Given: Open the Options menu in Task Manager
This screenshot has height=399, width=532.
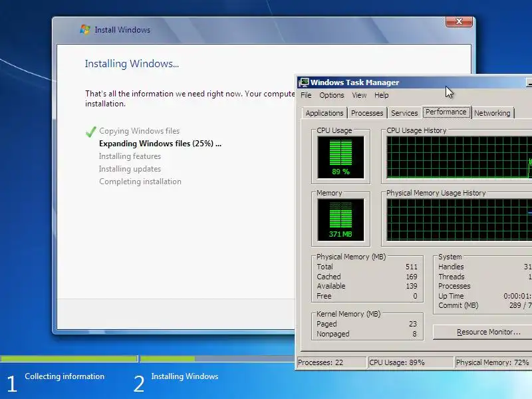Looking at the screenshot, I should coord(331,95).
